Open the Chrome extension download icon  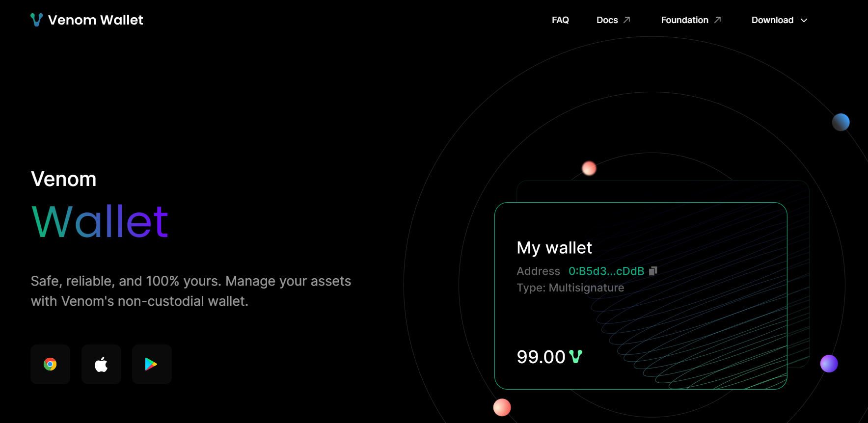coord(50,364)
